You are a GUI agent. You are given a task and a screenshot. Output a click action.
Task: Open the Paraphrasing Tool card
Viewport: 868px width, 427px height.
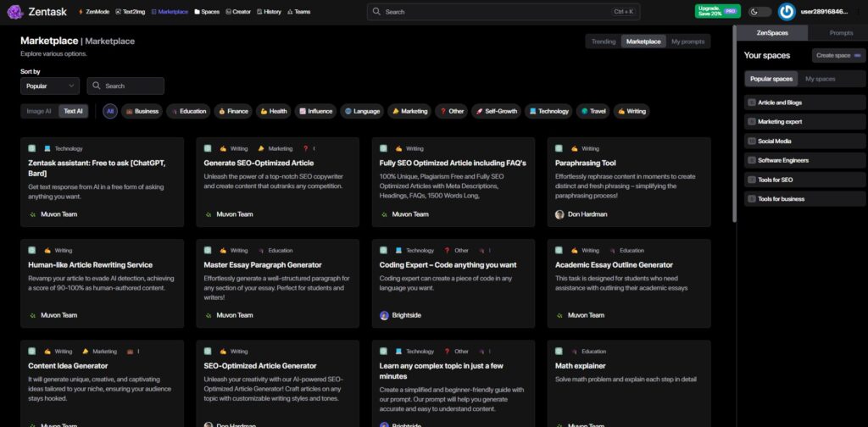[629, 182]
